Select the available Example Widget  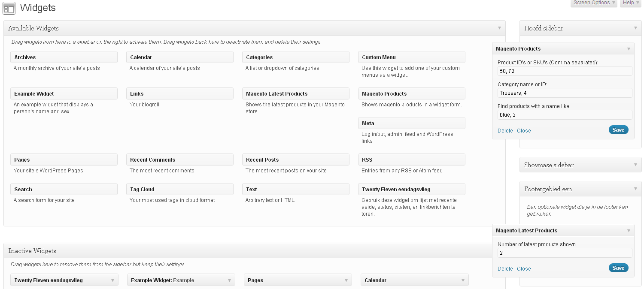pyautogui.click(x=64, y=93)
